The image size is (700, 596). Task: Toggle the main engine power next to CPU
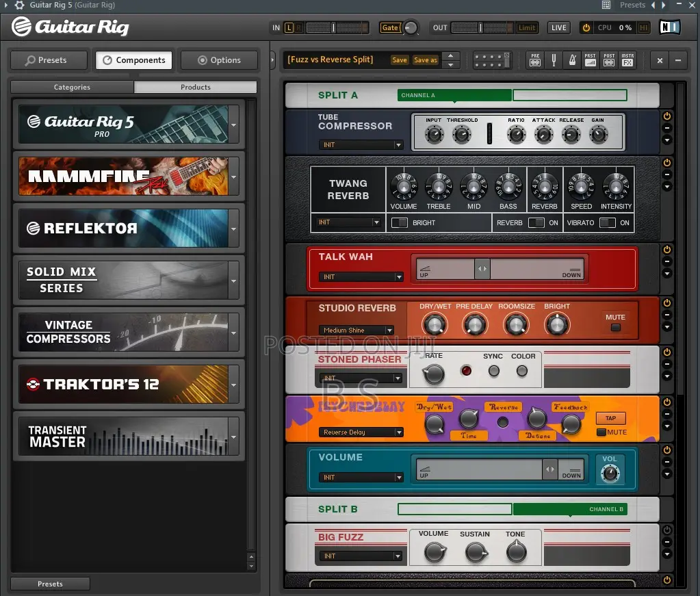click(586, 27)
